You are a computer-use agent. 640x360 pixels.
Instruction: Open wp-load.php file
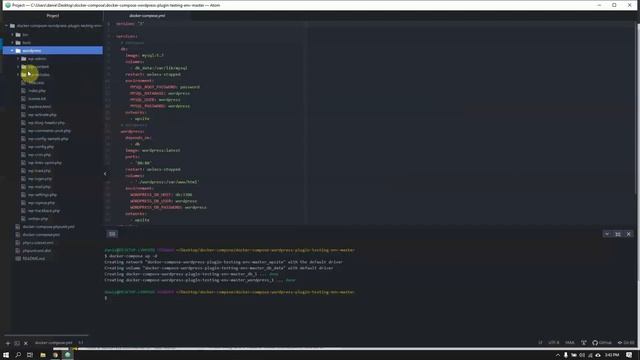(x=39, y=171)
